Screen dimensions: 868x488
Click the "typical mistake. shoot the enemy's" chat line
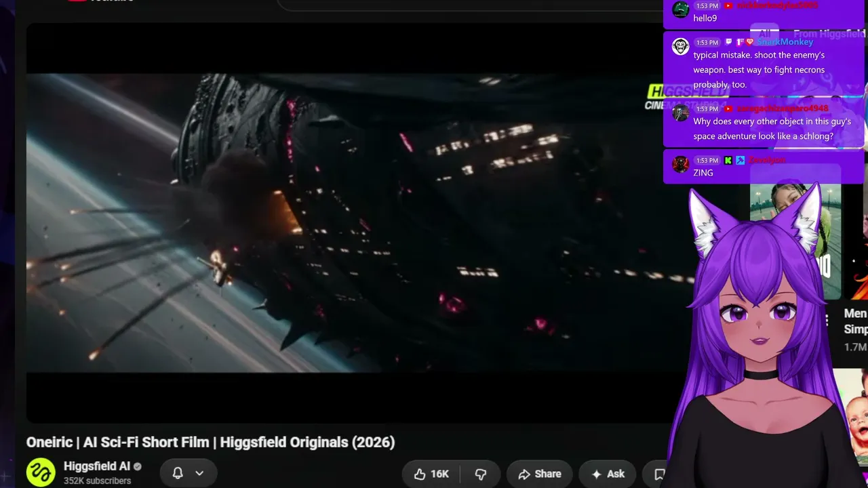[759, 55]
